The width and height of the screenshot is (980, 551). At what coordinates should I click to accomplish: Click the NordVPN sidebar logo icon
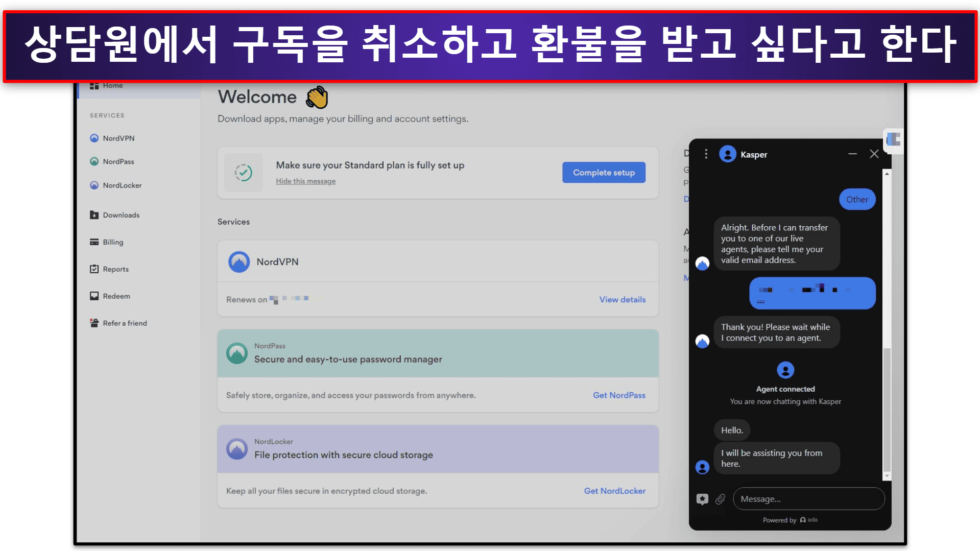point(94,138)
